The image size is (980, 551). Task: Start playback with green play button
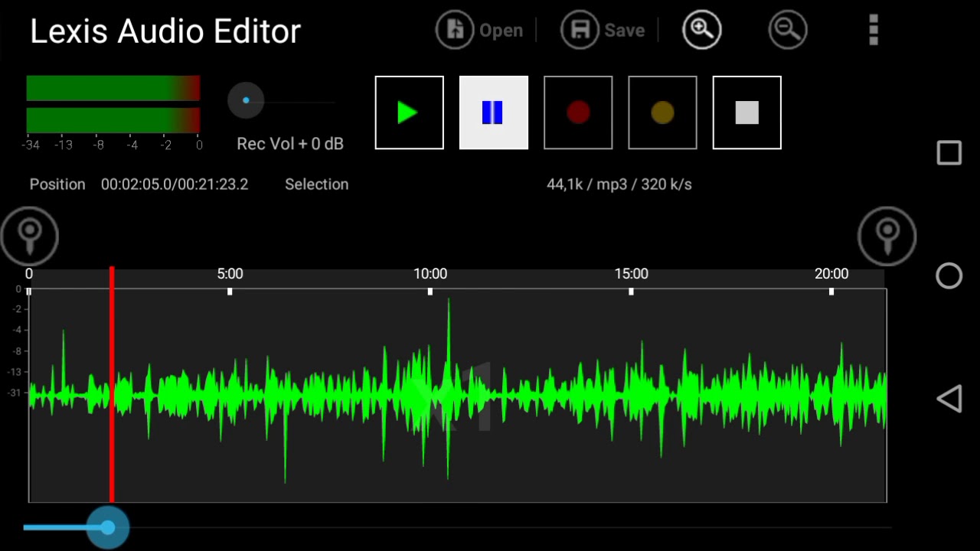tap(410, 112)
